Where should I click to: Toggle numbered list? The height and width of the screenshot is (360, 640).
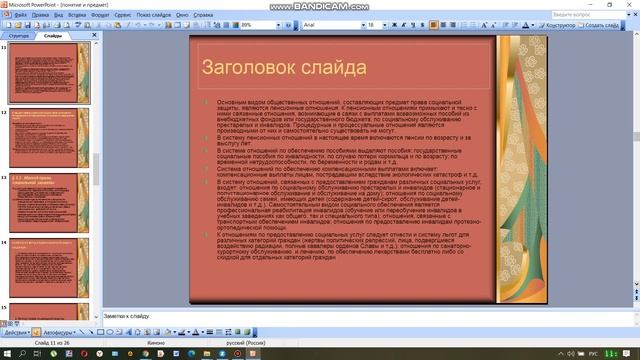[x=464, y=25]
